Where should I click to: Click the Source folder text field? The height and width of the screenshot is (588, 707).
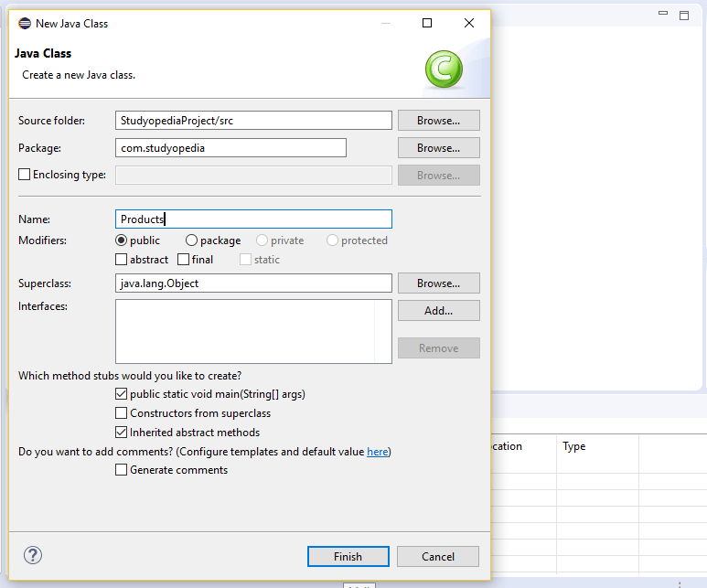[253, 121]
